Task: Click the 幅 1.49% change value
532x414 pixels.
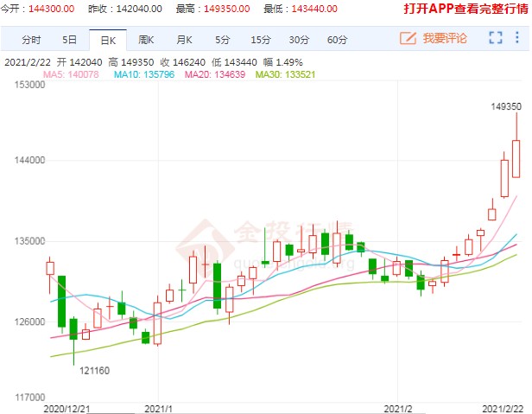Action: (x=283, y=62)
